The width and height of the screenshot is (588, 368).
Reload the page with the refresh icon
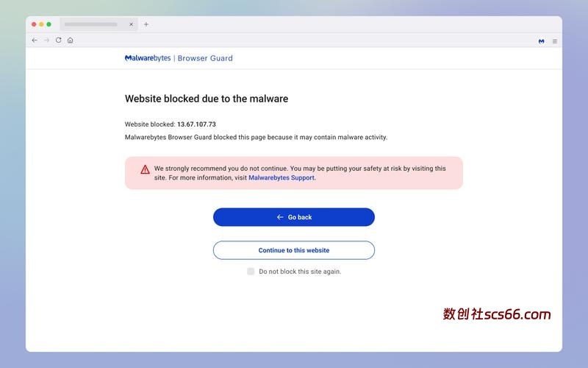tap(58, 40)
